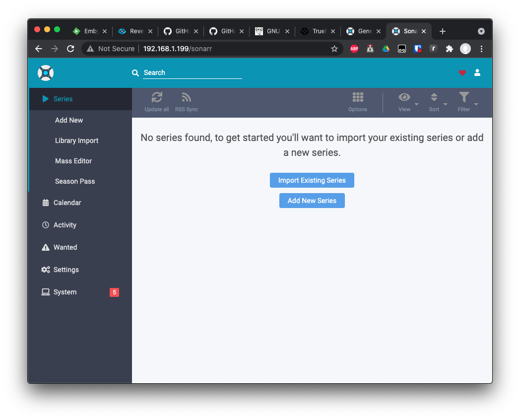Open Chrome three-dot menu
This screenshot has width=520, height=420.
[481, 49]
